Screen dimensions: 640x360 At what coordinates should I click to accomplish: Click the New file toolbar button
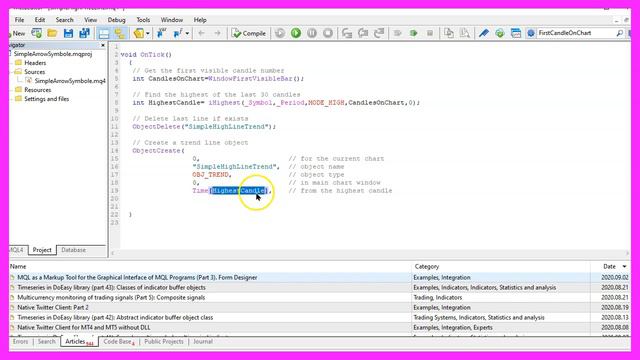coord(17,33)
